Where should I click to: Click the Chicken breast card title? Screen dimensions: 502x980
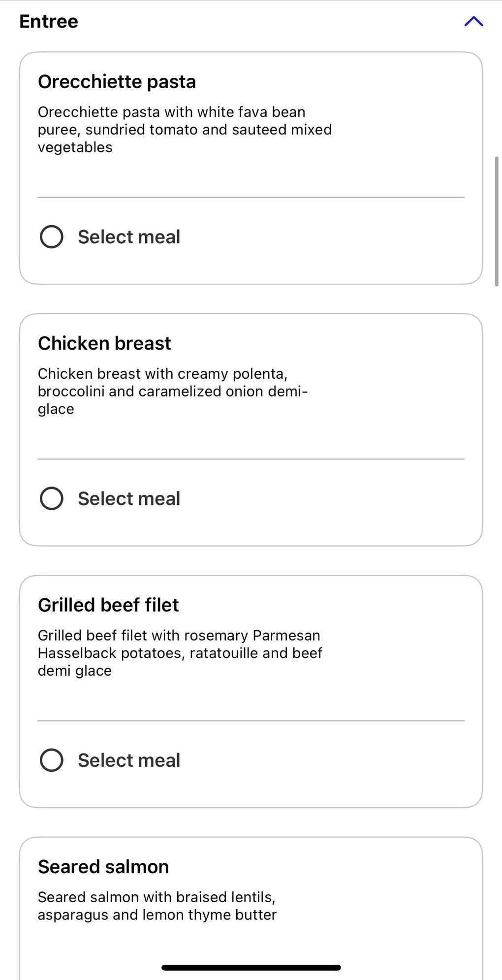(x=104, y=343)
